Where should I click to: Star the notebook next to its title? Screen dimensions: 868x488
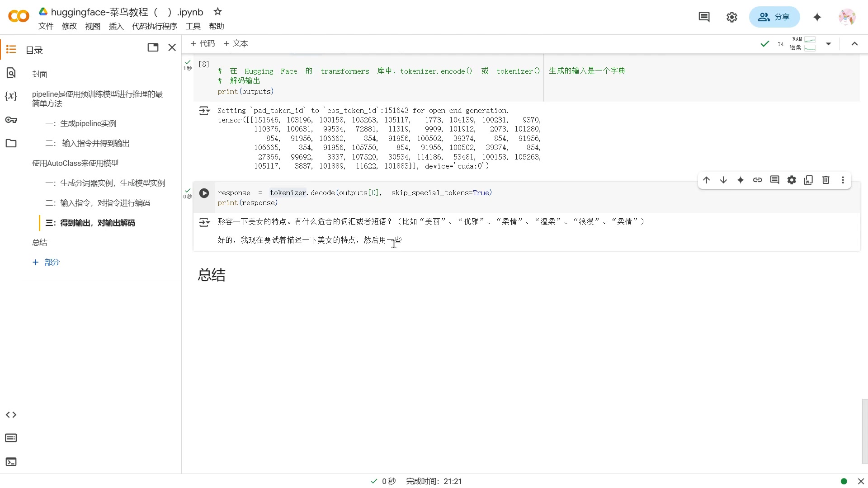217,12
